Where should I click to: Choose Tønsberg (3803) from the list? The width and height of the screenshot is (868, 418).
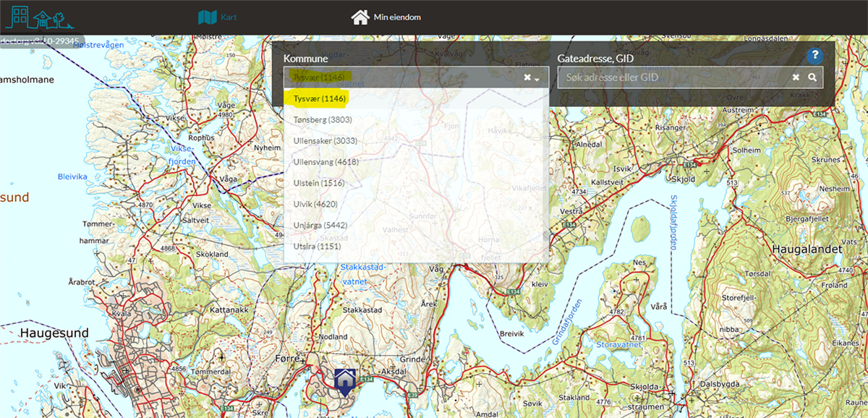(x=417, y=119)
